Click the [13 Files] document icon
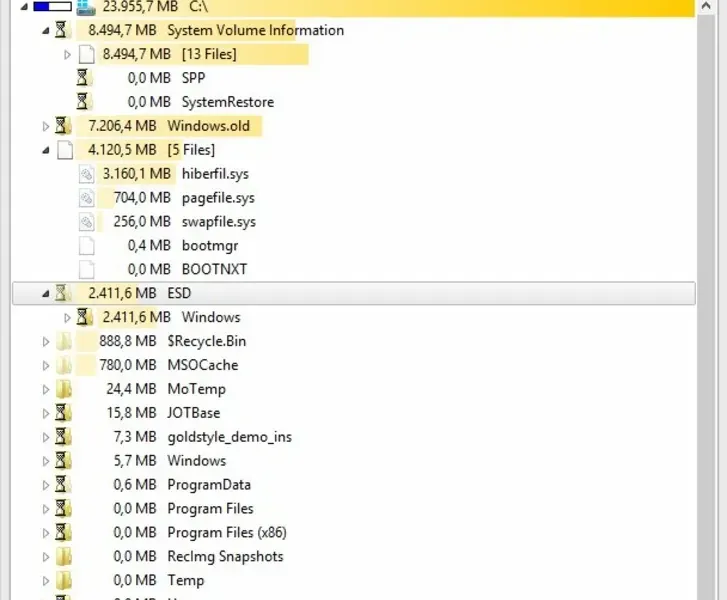 [x=87, y=54]
